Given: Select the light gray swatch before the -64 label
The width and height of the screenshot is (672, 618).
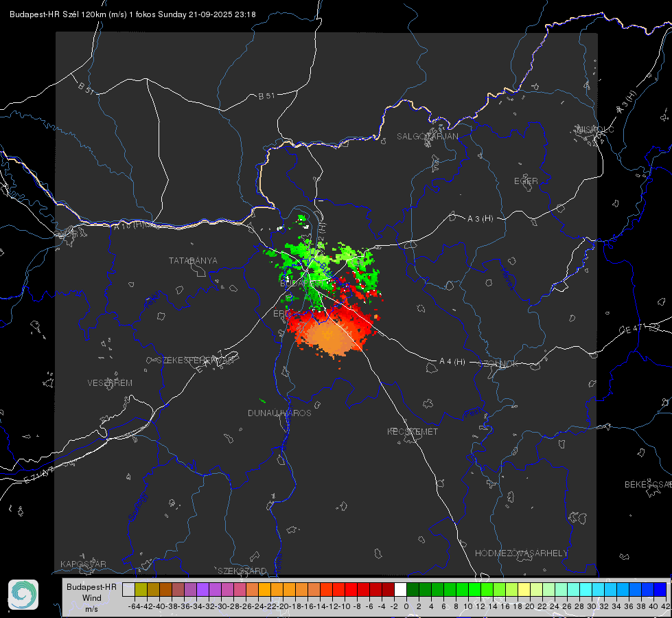Looking at the screenshot, I should (x=128, y=590).
